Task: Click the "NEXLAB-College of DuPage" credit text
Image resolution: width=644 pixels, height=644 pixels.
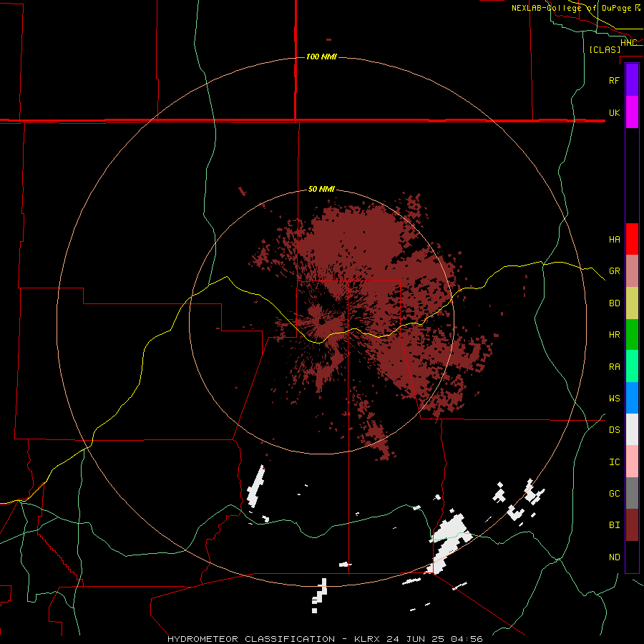Action: (x=572, y=8)
